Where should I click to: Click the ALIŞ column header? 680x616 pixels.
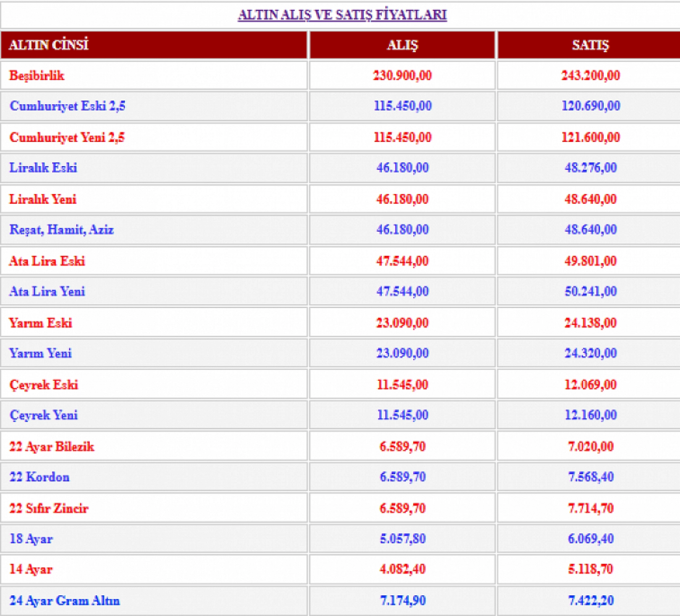pos(402,44)
